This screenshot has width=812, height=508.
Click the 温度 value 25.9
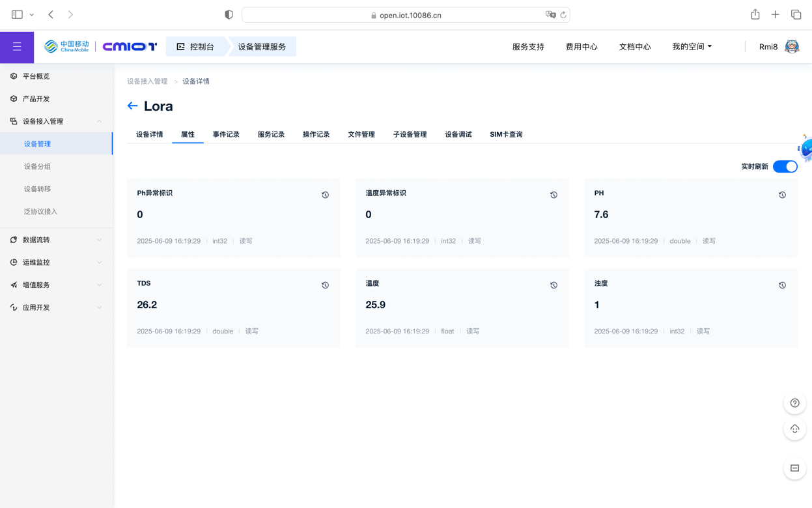376,305
